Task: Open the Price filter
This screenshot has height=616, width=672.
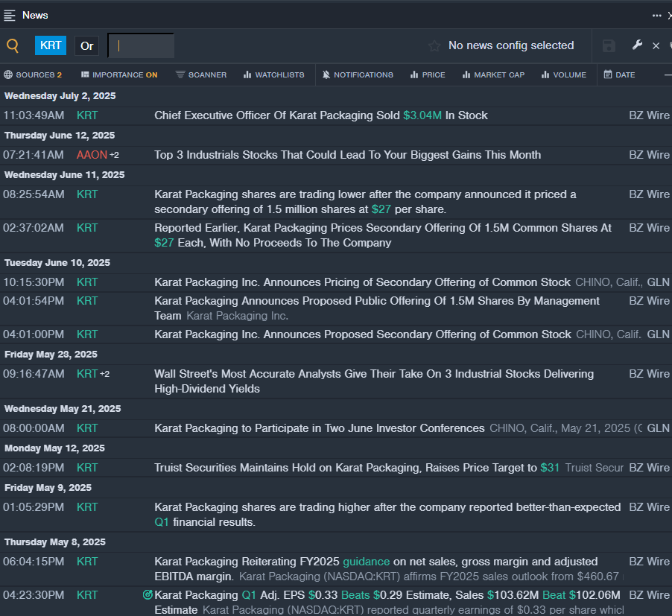Action: (x=428, y=75)
